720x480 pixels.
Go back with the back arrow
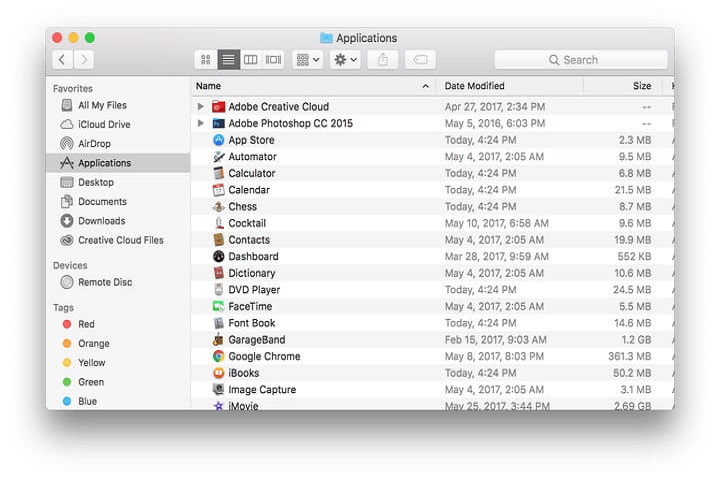pyautogui.click(x=63, y=60)
